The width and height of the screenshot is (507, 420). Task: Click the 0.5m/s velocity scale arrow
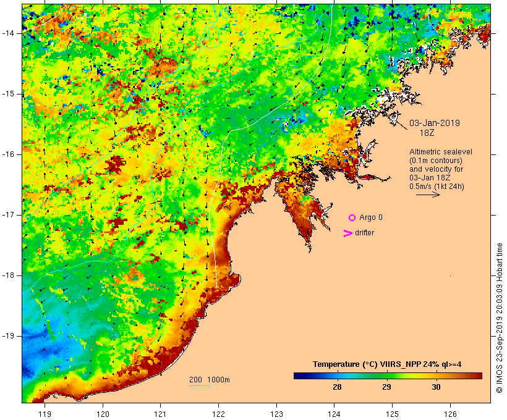tap(428, 195)
